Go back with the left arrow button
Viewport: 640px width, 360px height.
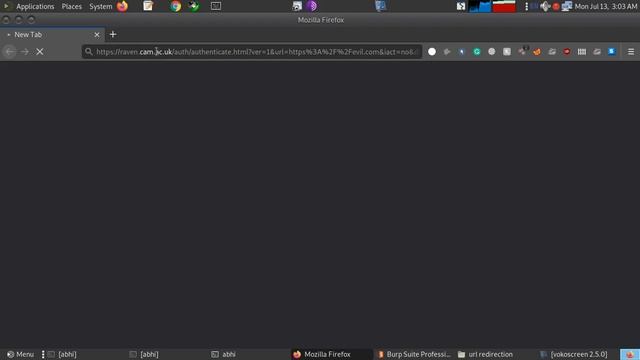click(10, 52)
